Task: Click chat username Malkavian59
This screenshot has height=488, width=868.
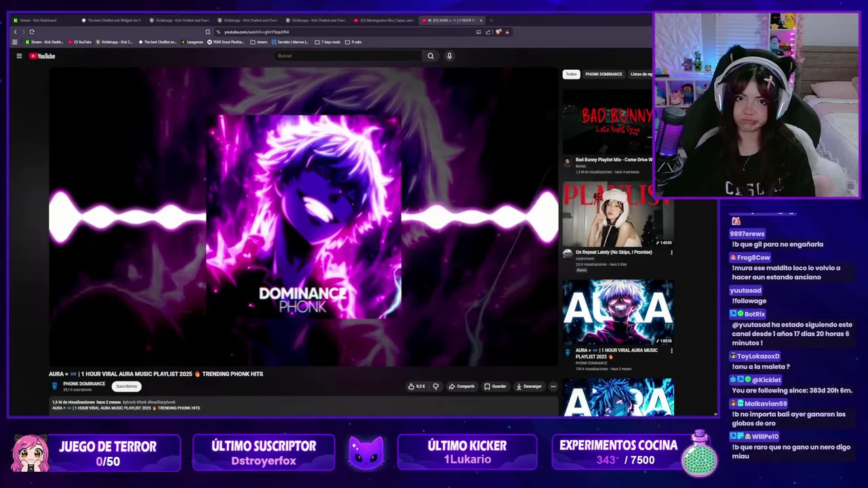Action: pos(766,403)
